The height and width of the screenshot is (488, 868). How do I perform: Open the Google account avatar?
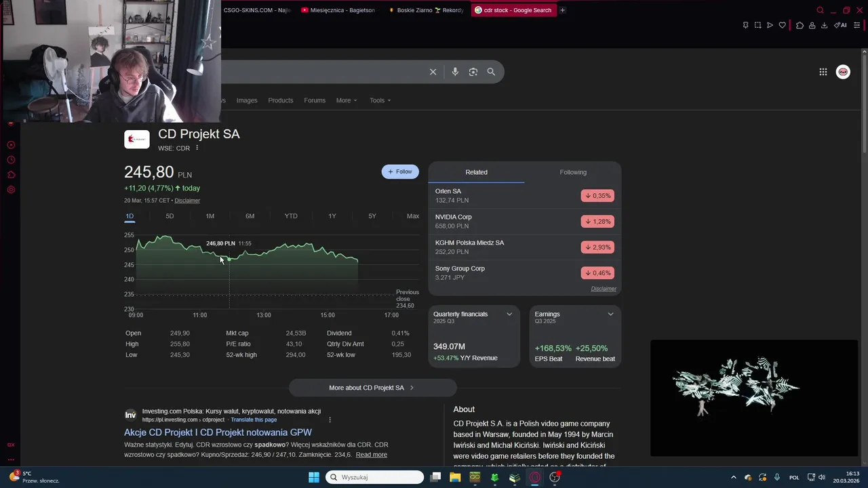pos(843,72)
